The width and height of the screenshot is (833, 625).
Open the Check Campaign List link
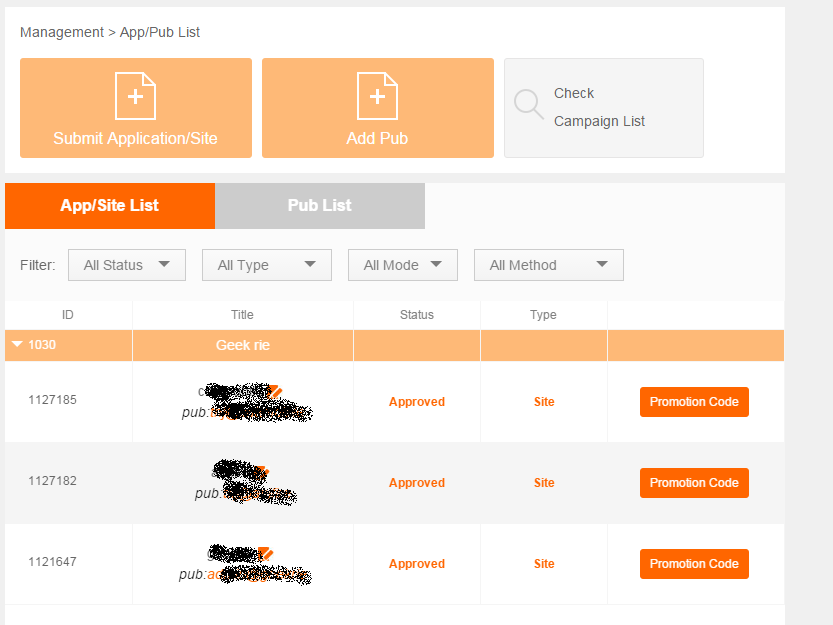click(599, 107)
